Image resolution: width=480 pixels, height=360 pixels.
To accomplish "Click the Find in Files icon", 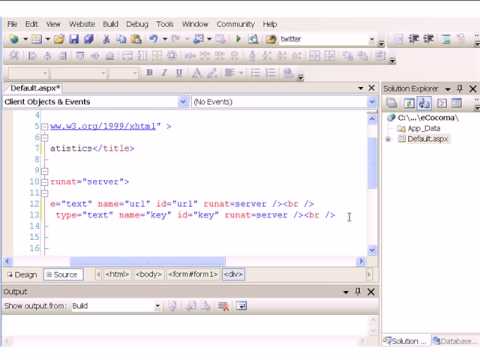I will pyautogui.click(x=271, y=39).
